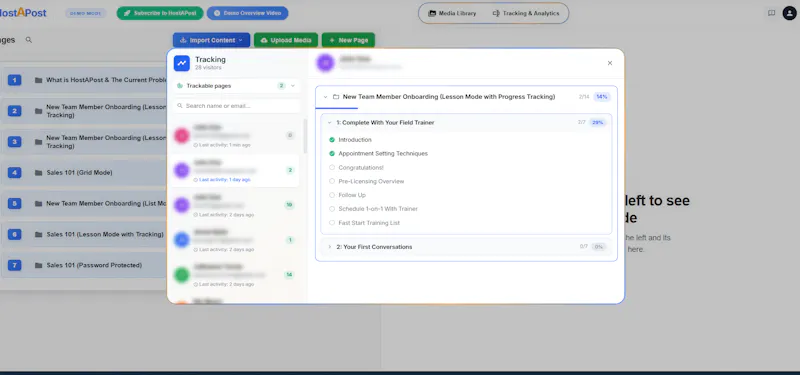The height and width of the screenshot is (375, 800).
Task: Collapse New Team Member Onboarding progress section
Action: pos(326,96)
